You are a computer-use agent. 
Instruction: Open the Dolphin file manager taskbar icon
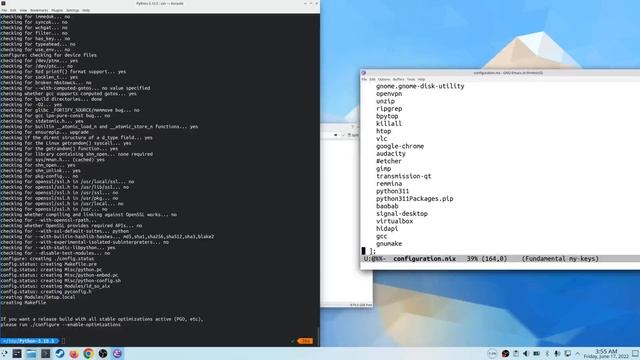[31, 353]
